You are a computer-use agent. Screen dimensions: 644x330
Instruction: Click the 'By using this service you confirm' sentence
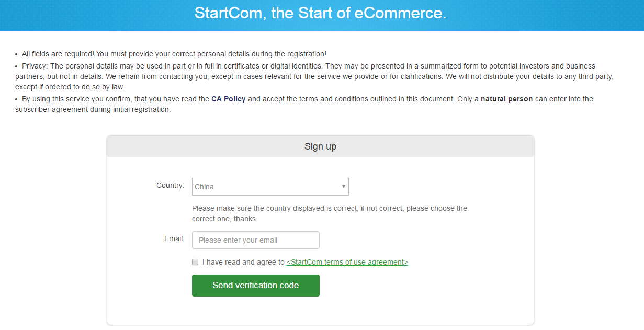coord(105,99)
